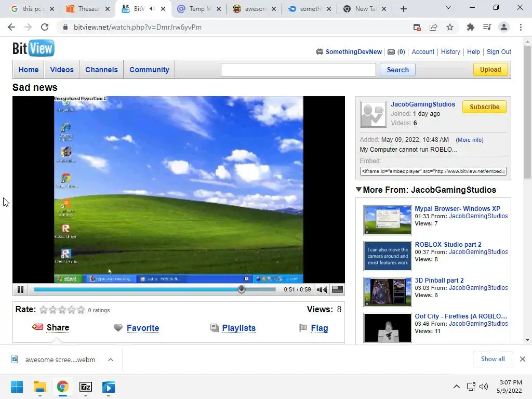The width and height of the screenshot is (532, 399).
Task: Close the downloads bar
Action: click(523, 359)
